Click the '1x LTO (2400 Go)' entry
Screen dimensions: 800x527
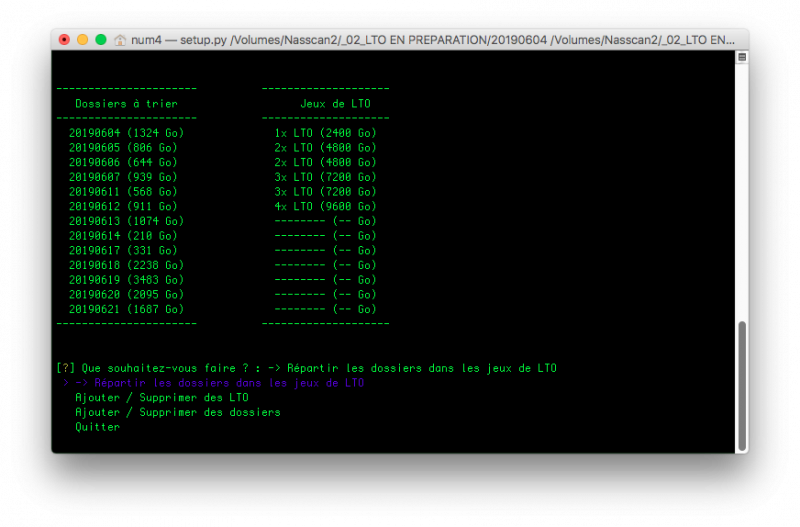(x=325, y=132)
